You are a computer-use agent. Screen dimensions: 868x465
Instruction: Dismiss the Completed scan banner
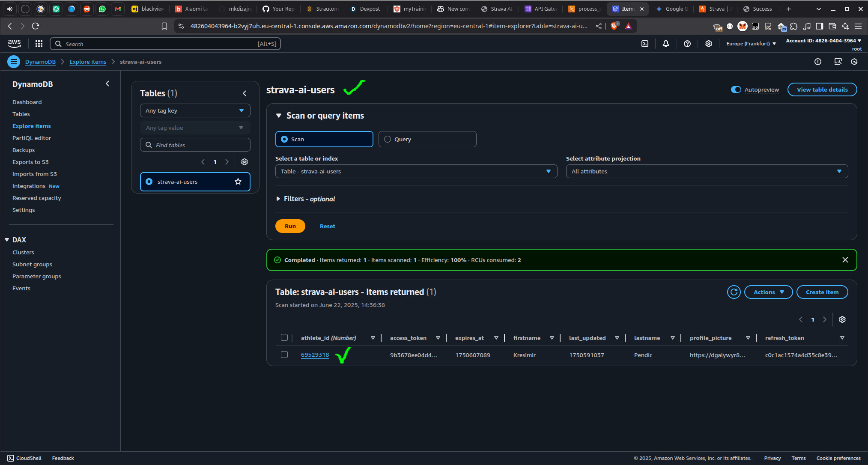click(845, 260)
